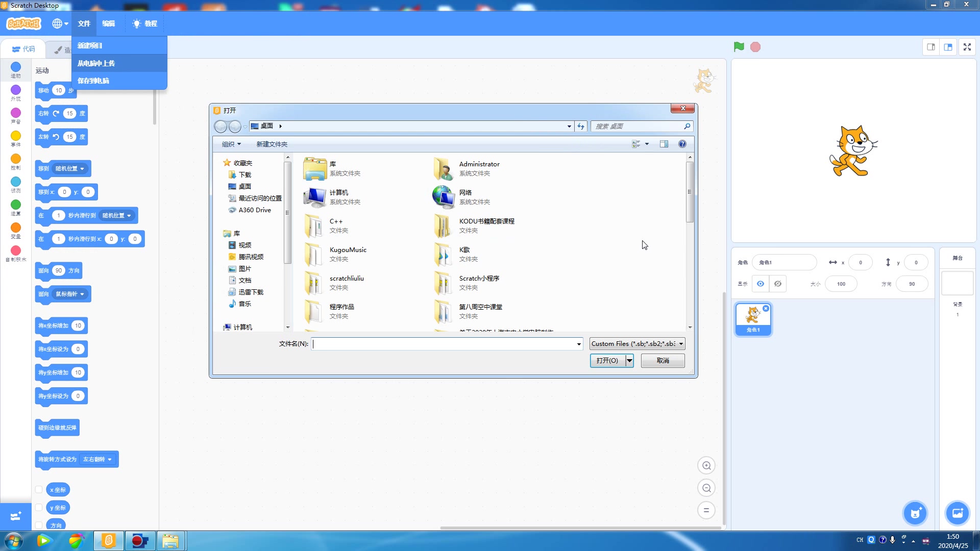Open the change view options dropdown
Viewport: 980px width, 551px height.
[647, 144]
